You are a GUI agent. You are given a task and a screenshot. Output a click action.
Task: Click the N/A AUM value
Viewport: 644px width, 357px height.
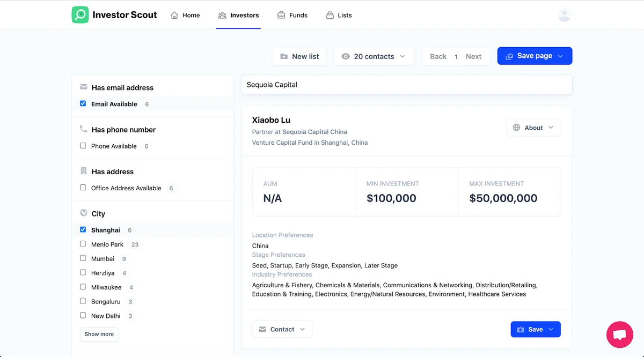tap(273, 198)
